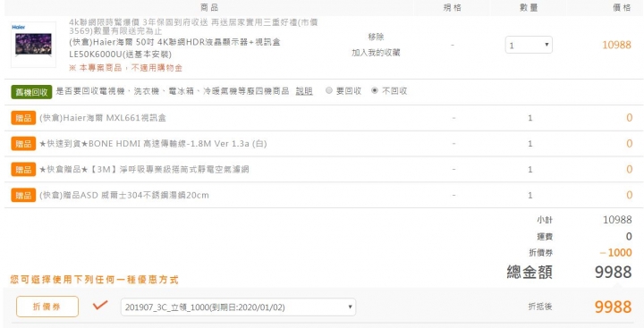This screenshot has height=328, width=644.
Task: Click the 價格 column header
Action: tap(623, 7)
